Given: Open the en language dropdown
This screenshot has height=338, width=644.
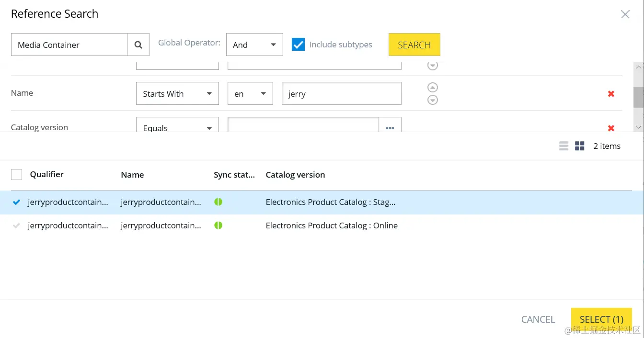Looking at the screenshot, I should click(250, 94).
